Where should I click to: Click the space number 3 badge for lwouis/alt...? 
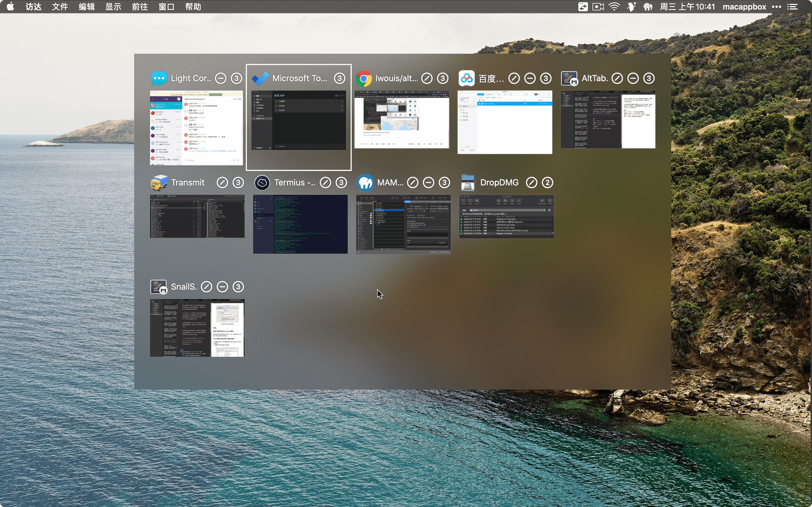443,78
